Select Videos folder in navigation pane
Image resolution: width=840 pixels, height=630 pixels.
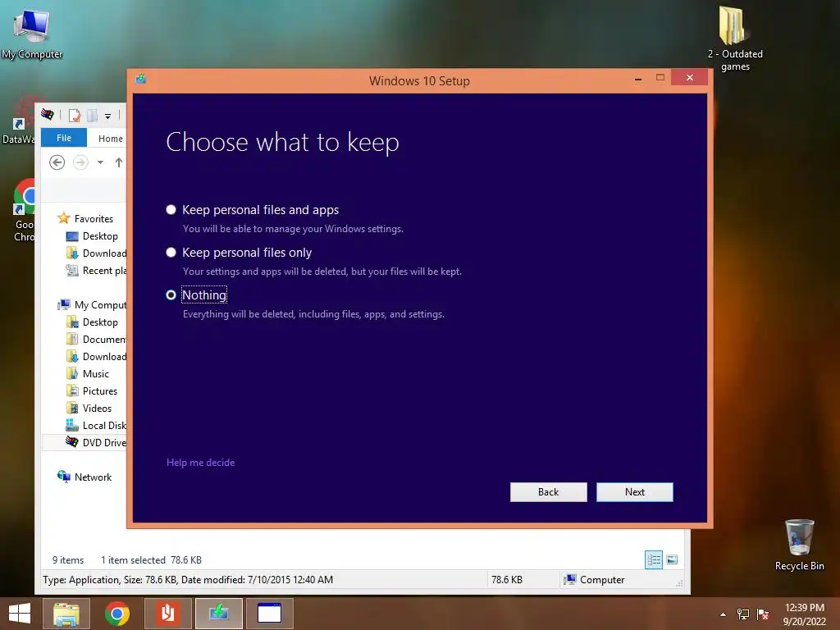89,409
